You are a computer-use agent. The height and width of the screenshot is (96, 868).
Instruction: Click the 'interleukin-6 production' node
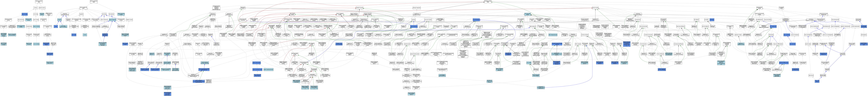pos(592,44)
